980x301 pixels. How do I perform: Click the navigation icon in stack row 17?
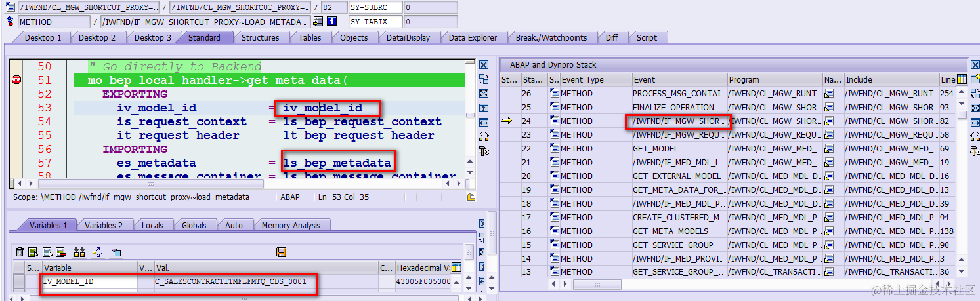pos(829,217)
